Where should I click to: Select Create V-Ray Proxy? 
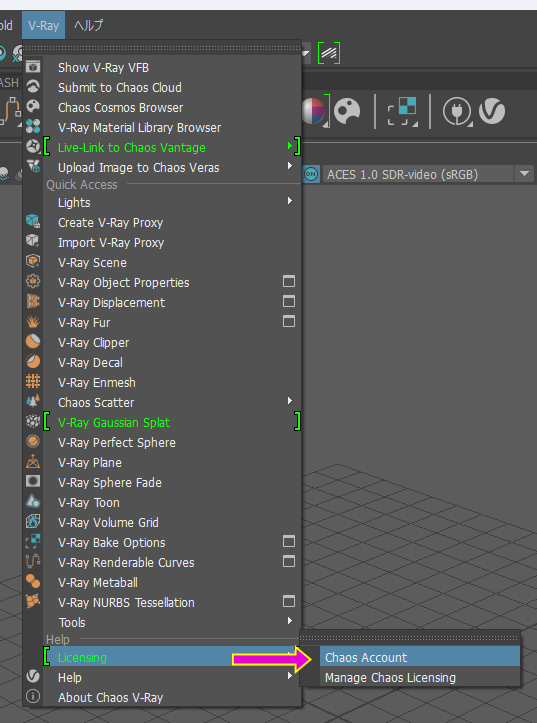pos(172,223)
